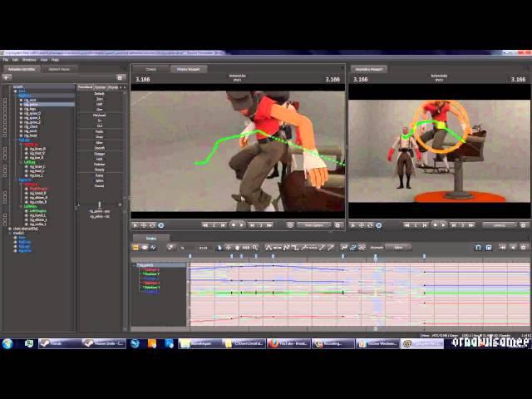Open the secondary viewport camera dropdown
The image size is (532, 399).
coord(500,225)
